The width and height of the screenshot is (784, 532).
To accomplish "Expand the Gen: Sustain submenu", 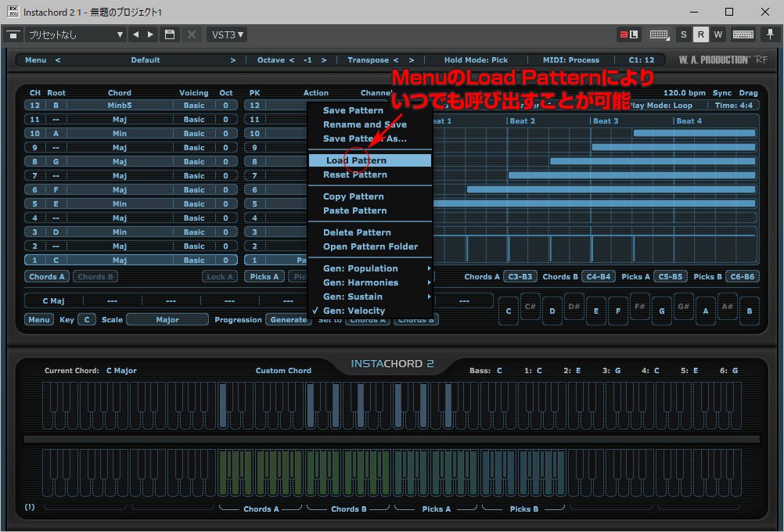I will 370,297.
